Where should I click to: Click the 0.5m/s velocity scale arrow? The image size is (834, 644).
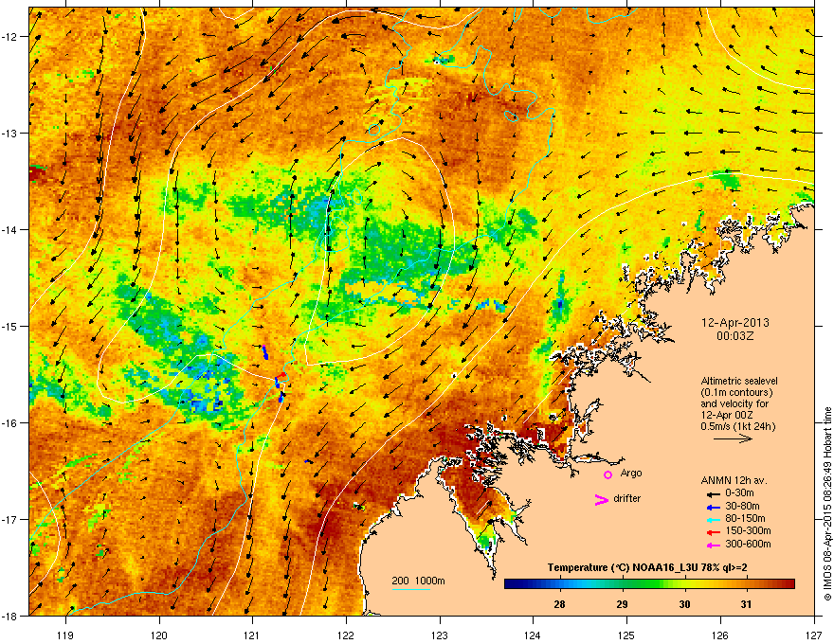pyautogui.click(x=733, y=438)
